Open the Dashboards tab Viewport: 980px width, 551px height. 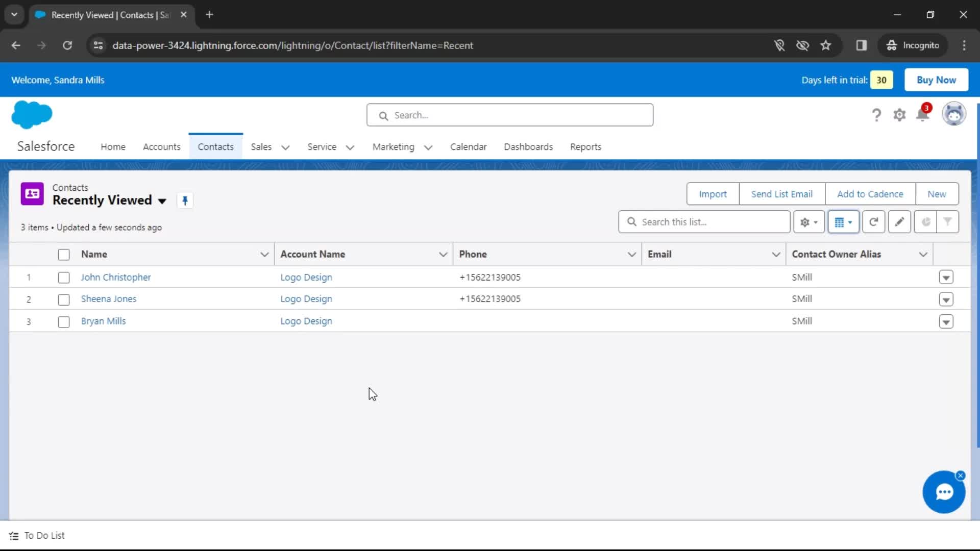point(528,147)
